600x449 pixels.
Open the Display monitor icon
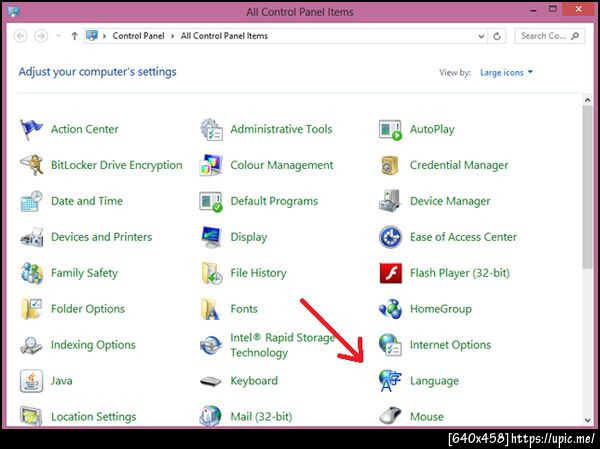(x=211, y=237)
